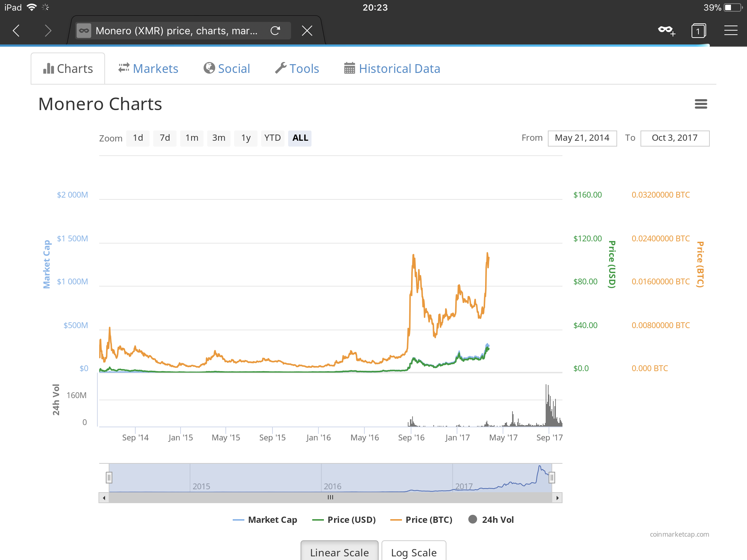Edit the To date field
This screenshot has height=560, width=747.
click(x=675, y=138)
